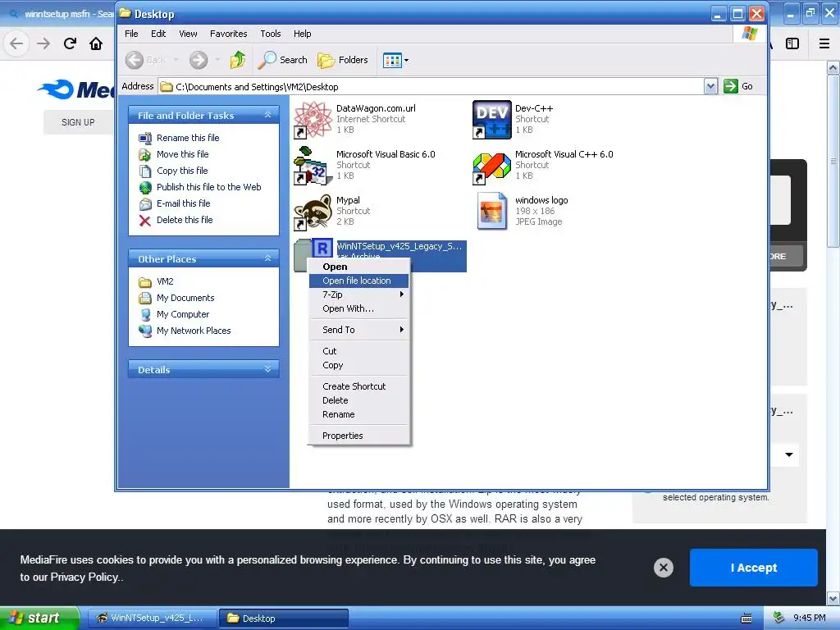This screenshot has height=630, width=840.
Task: Collapse the Other Places panel
Action: click(268, 258)
